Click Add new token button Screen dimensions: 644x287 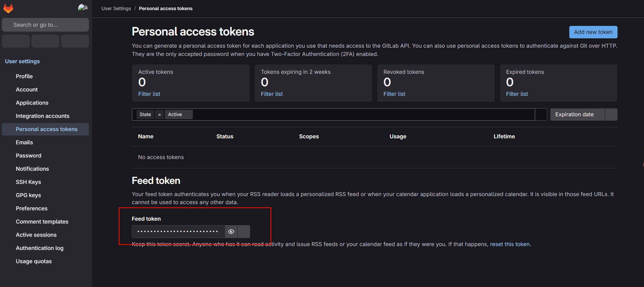click(593, 32)
